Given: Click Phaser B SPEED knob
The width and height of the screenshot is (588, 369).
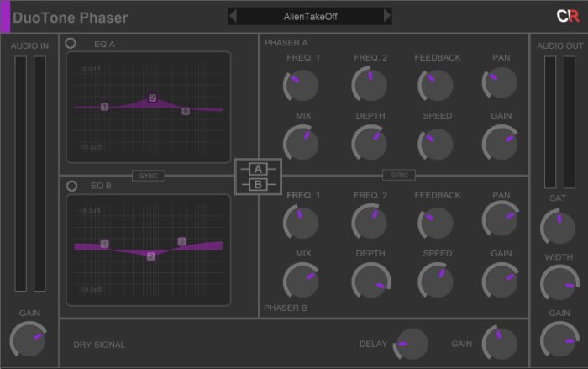Looking at the screenshot, I should [436, 281].
